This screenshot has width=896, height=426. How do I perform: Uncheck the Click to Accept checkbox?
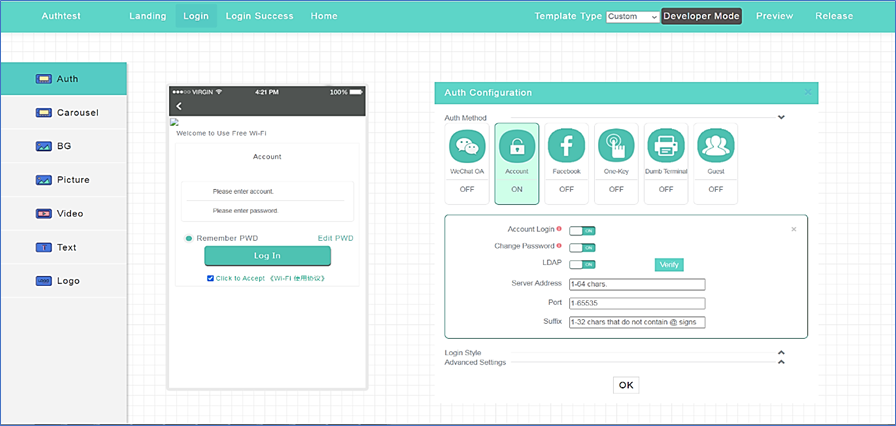click(x=210, y=278)
